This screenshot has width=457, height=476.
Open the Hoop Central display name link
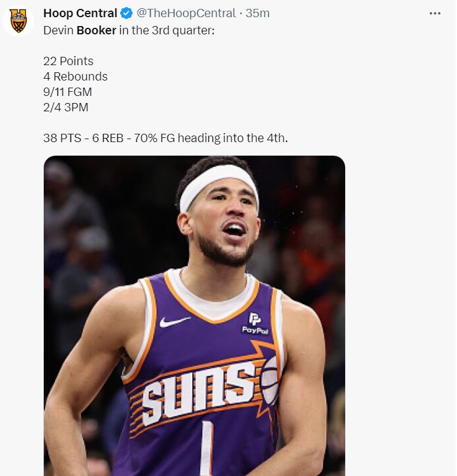tap(80, 13)
